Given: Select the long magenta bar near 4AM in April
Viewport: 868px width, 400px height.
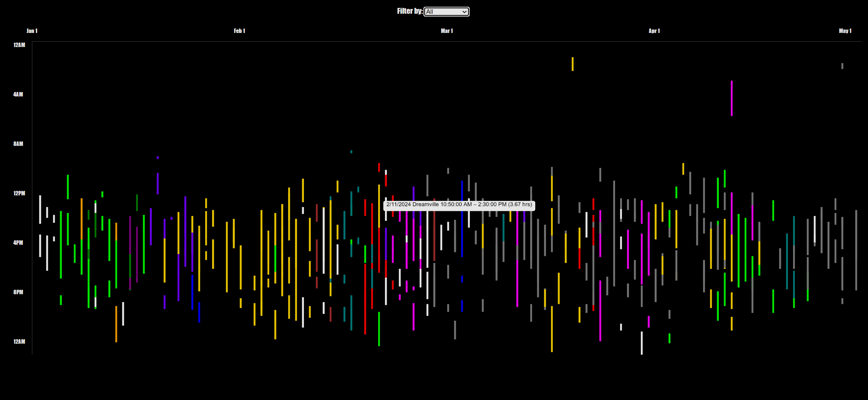Looking at the screenshot, I should [732, 99].
